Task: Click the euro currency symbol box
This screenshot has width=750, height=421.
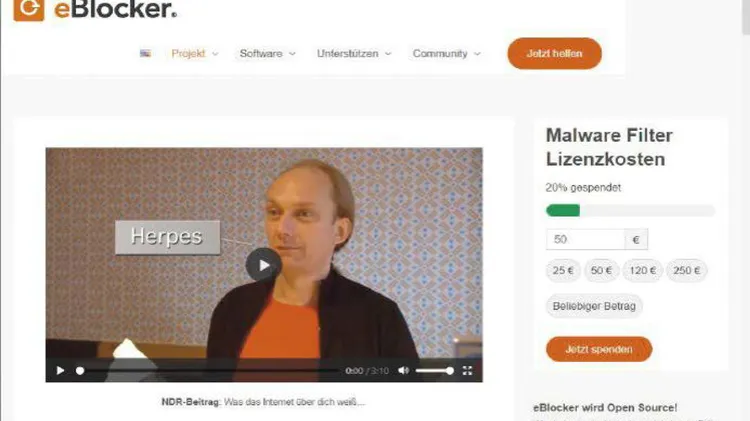Action: (x=636, y=239)
